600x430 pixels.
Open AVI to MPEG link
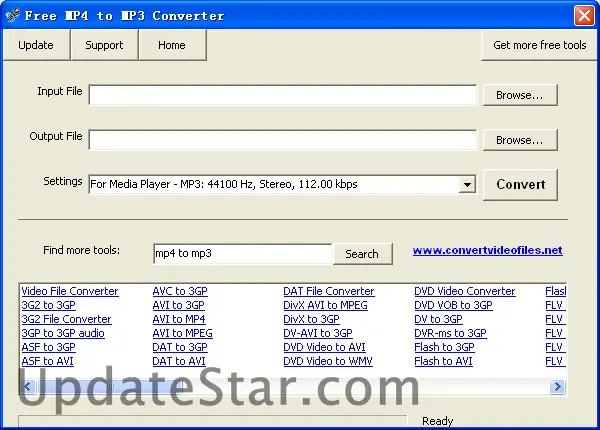coord(183,333)
